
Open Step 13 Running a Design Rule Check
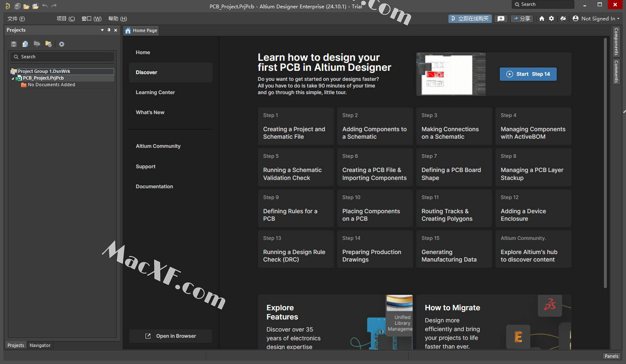coord(296,249)
